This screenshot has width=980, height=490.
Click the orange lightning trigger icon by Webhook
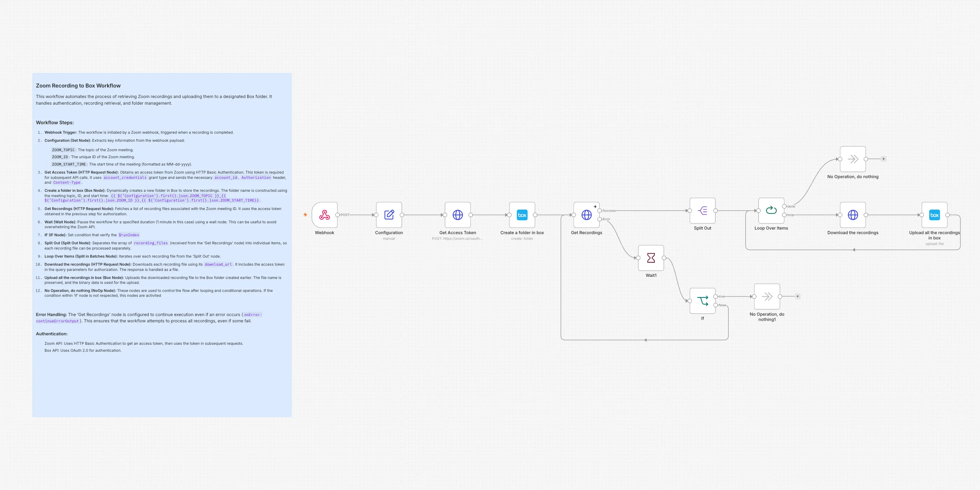(x=305, y=215)
